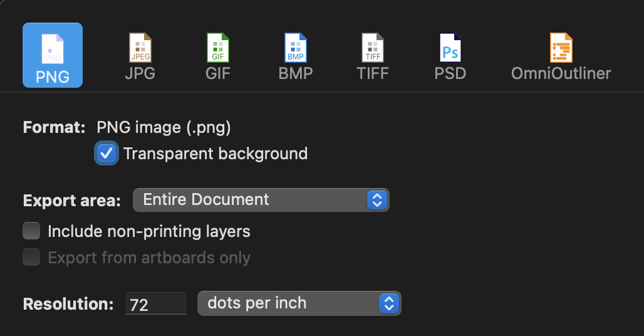Toggle Export from artboards only checkbox

pyautogui.click(x=31, y=258)
